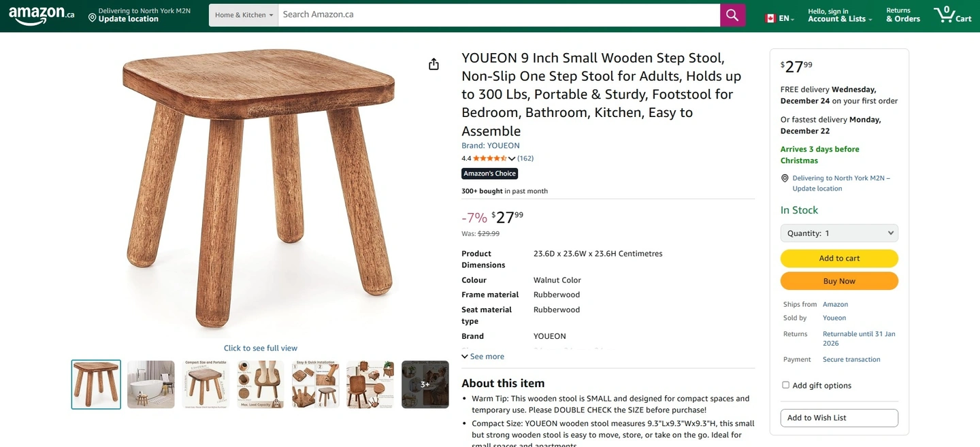Click the 3+ more images thumbnail
The width and height of the screenshot is (980, 447).
425,384
